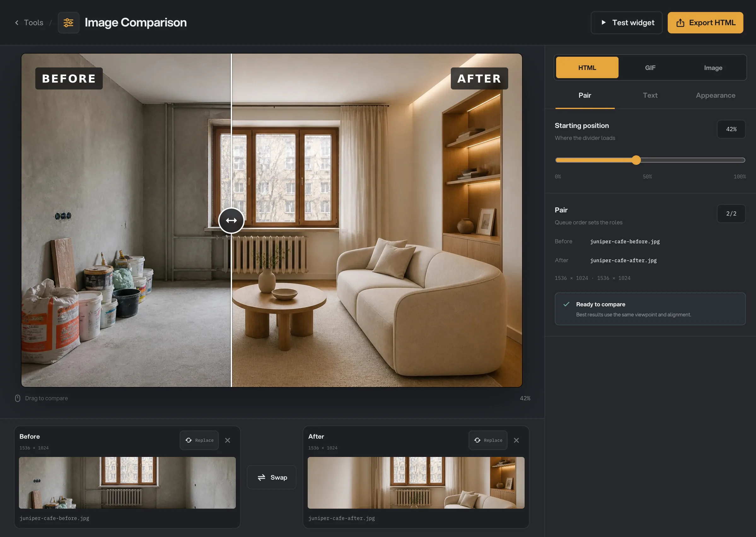
Task: Click the share icon in Export HTML
Action: pyautogui.click(x=680, y=22)
